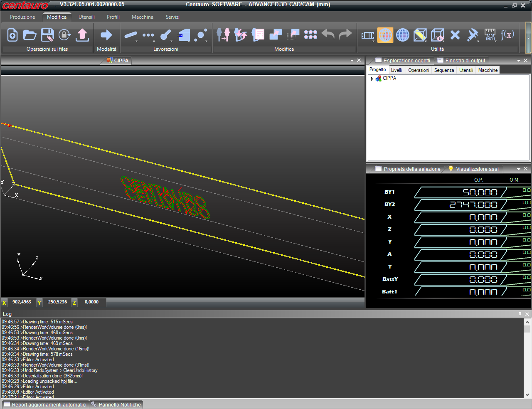Open the Profili ribbon tab
This screenshot has height=409, width=532.
coord(113,17)
